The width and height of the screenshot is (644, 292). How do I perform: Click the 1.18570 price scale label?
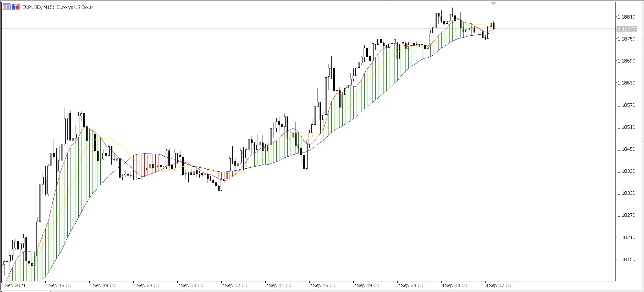[626, 105]
